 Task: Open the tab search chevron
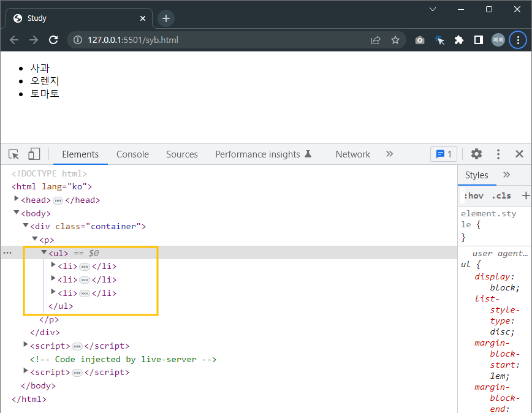pyautogui.click(x=433, y=9)
